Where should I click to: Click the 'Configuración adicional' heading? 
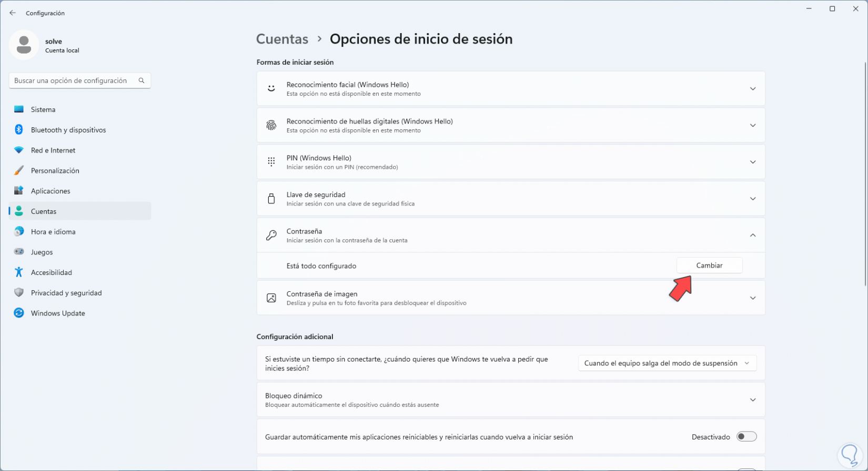point(295,336)
